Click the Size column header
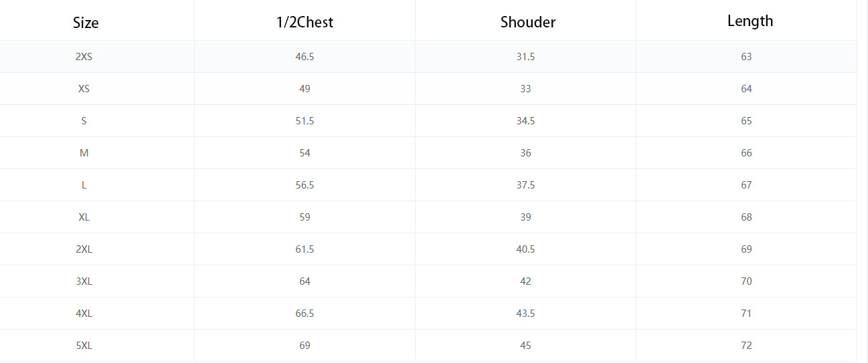 (x=86, y=22)
